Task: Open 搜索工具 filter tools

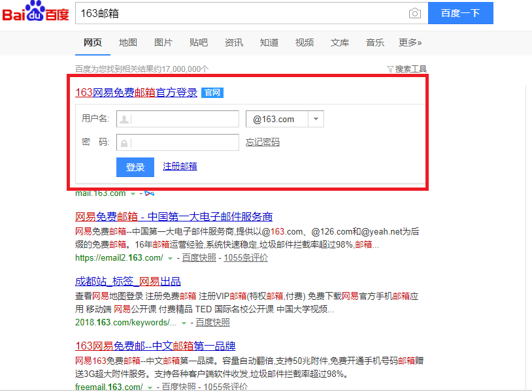Action: pyautogui.click(x=407, y=69)
